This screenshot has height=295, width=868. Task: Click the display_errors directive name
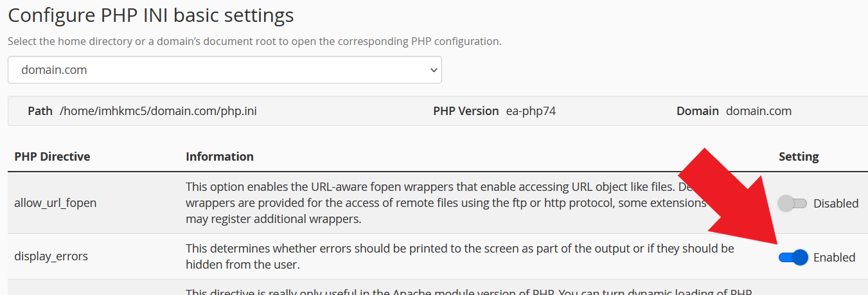click(x=51, y=256)
